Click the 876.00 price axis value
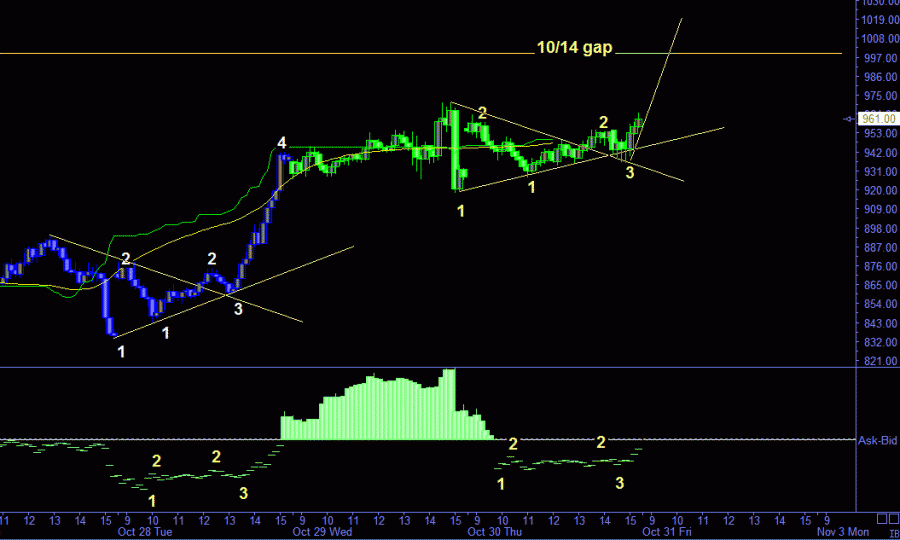 click(x=883, y=267)
